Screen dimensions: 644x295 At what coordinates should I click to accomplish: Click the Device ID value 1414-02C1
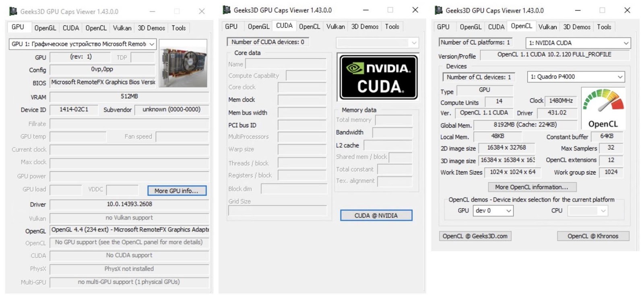(x=74, y=110)
